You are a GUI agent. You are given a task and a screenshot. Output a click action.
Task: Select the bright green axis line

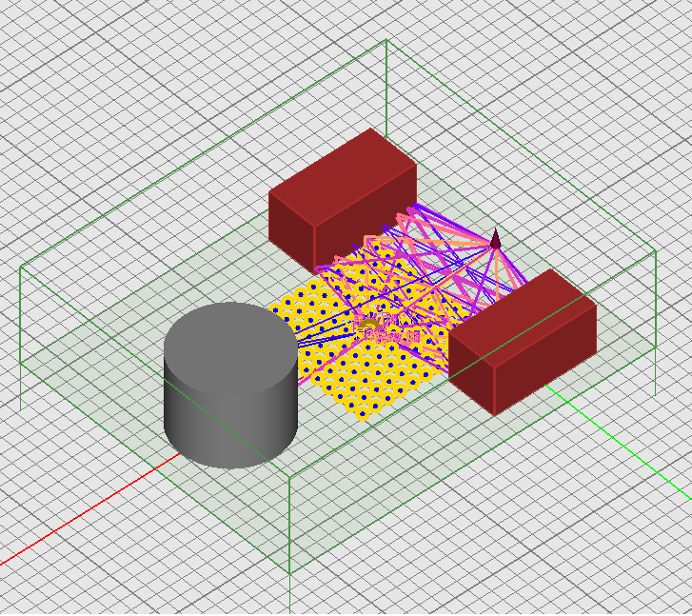(x=618, y=444)
